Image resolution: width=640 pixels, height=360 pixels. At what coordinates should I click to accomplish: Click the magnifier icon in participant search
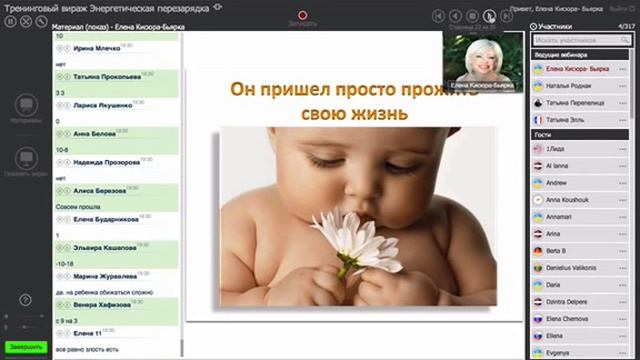pos(625,40)
